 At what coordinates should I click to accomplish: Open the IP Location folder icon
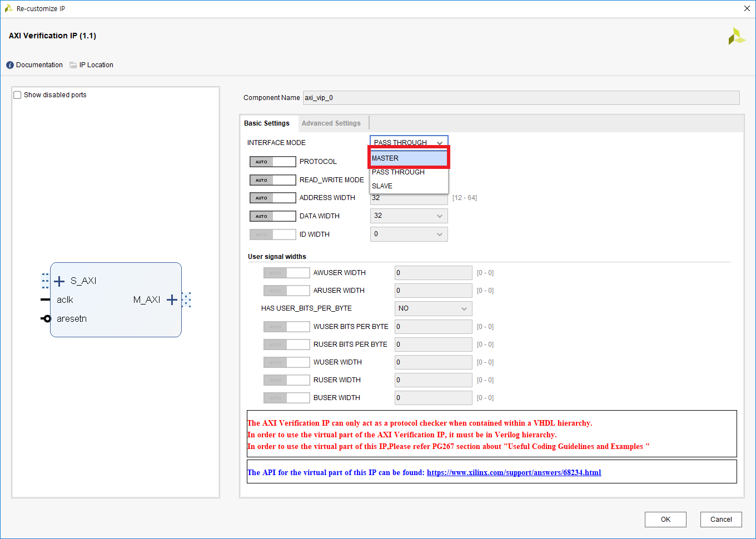73,64
